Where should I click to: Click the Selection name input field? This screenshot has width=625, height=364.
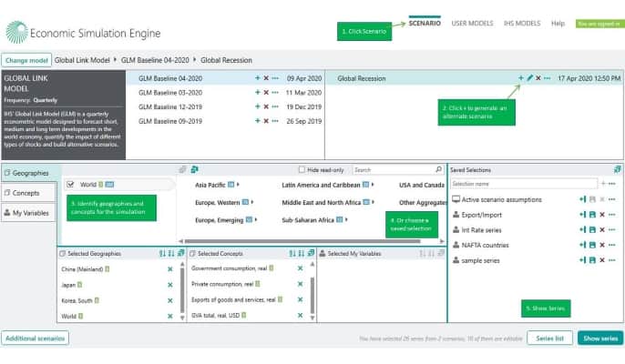coord(523,184)
